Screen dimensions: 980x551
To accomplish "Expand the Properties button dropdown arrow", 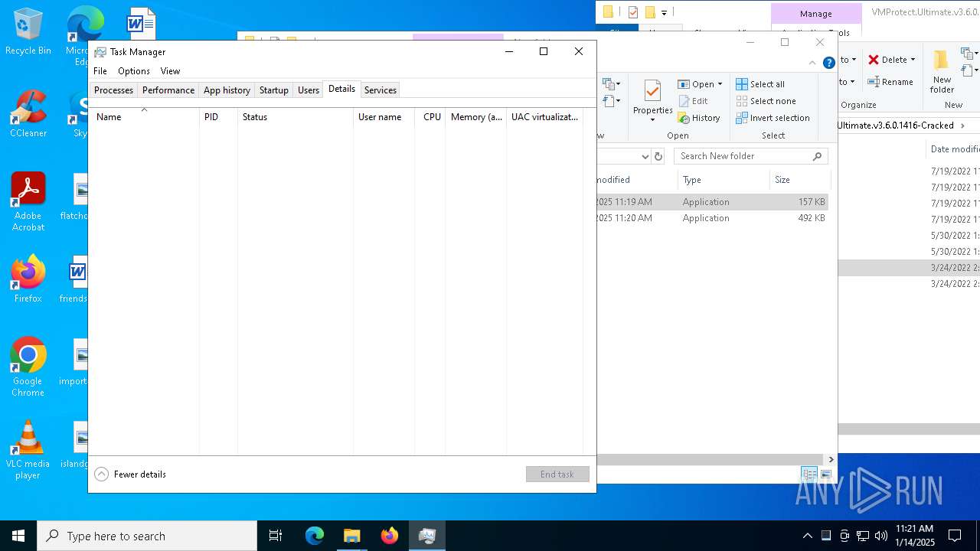I will pyautogui.click(x=652, y=120).
